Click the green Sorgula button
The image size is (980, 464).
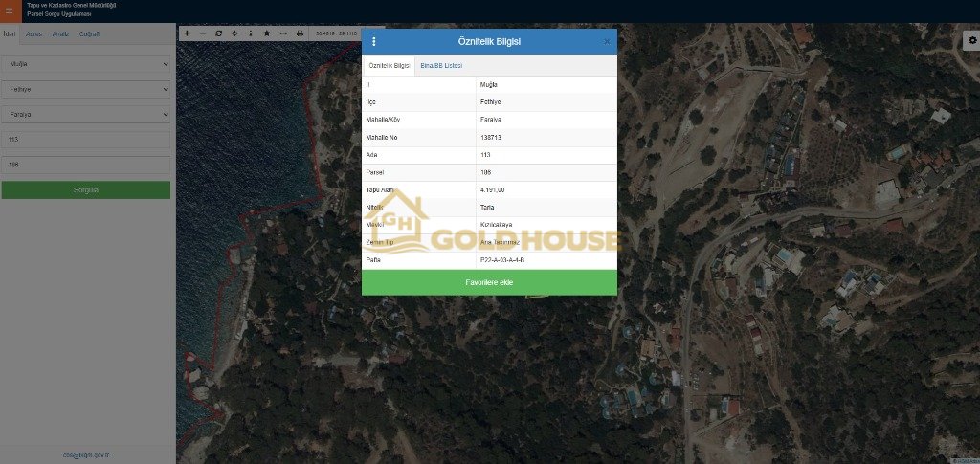point(86,189)
